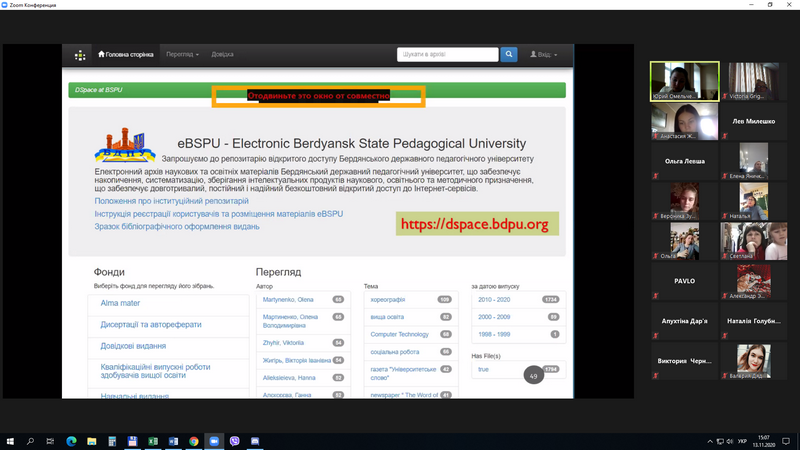
Task: Switch to Chrome on the taskbar
Action: tap(193, 441)
